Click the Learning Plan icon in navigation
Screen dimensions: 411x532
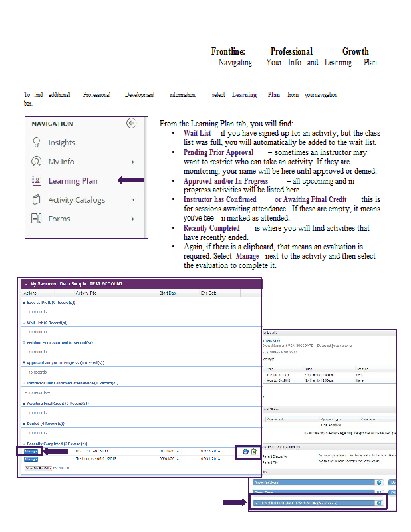pos(37,180)
